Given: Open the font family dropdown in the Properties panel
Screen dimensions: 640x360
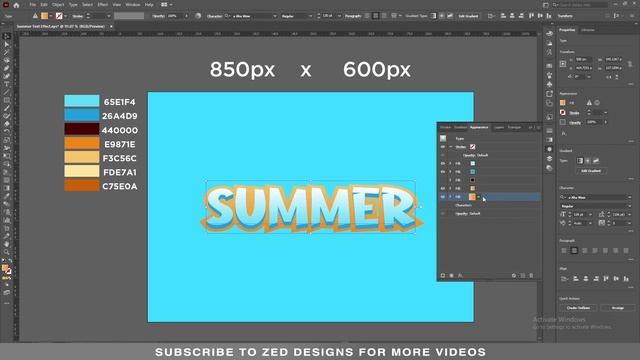Looking at the screenshot, I should click(x=629, y=197).
